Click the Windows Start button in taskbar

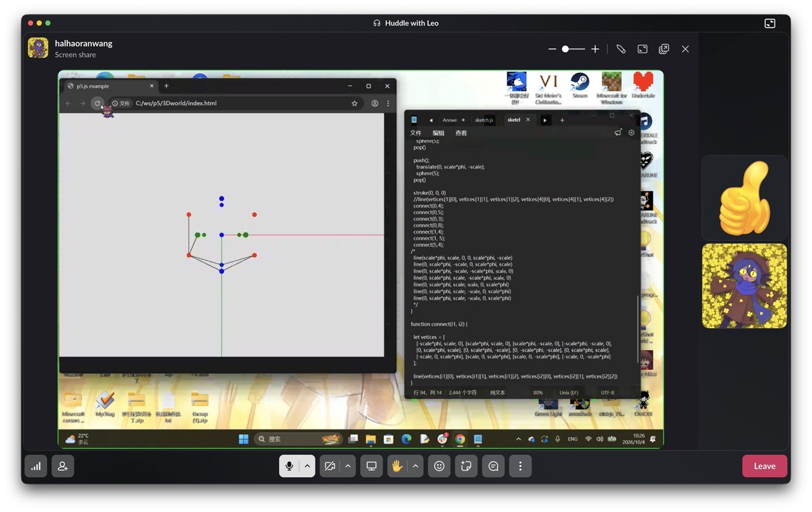coord(244,439)
